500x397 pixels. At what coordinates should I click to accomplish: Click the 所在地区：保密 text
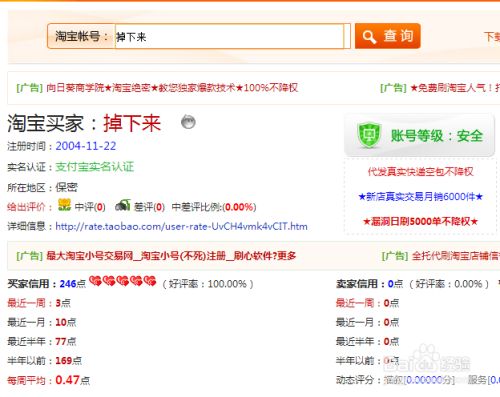coord(42,187)
